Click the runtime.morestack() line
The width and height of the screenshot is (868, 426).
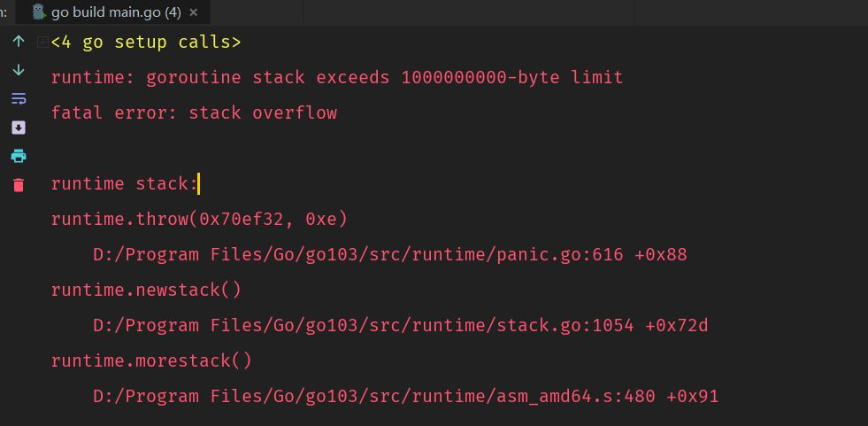[x=151, y=361]
